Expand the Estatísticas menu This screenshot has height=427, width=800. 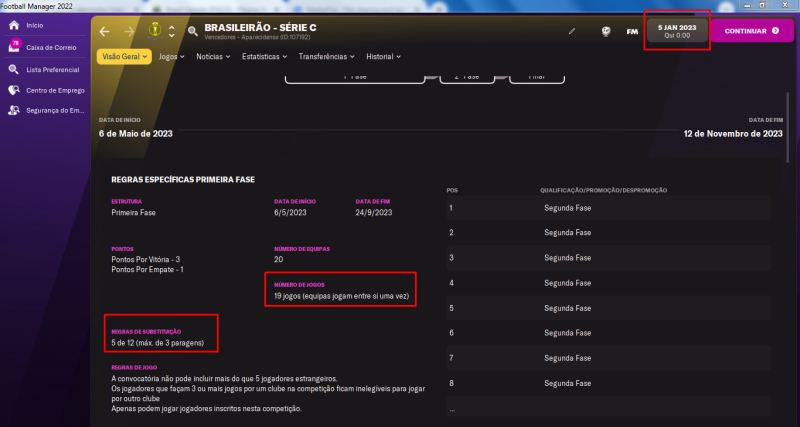[265, 57]
